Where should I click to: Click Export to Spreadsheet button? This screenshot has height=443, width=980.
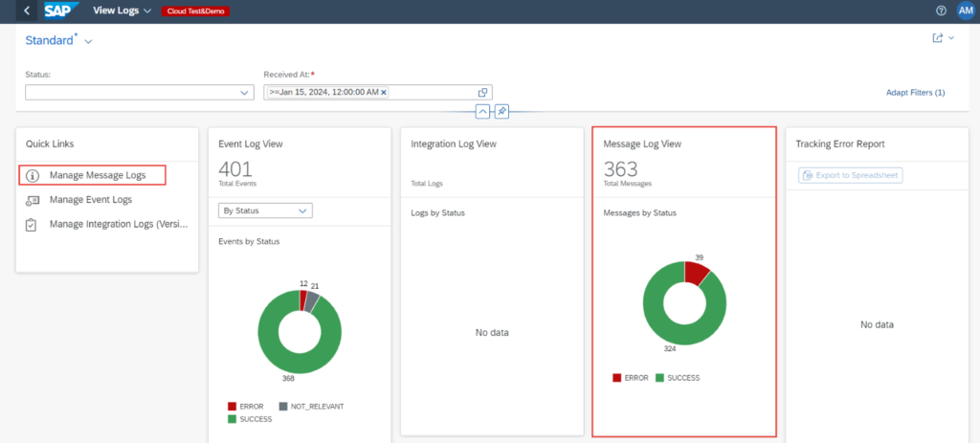(x=850, y=175)
